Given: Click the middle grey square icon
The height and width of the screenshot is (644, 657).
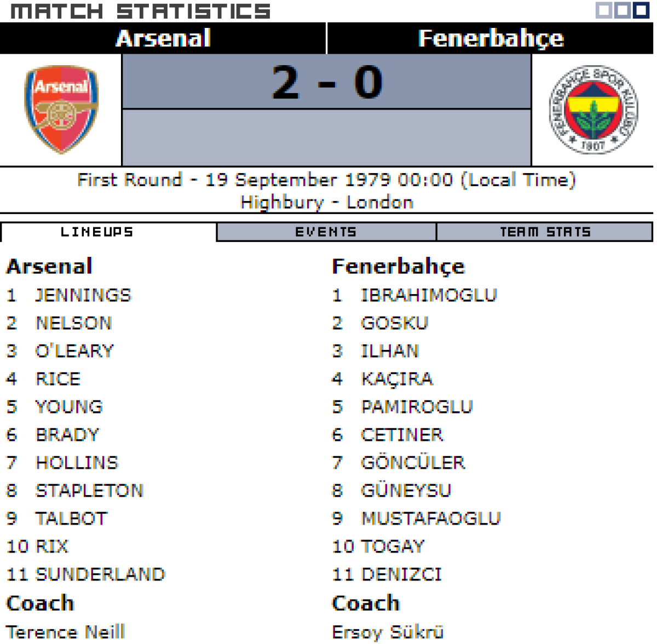Looking at the screenshot, I should 623,10.
